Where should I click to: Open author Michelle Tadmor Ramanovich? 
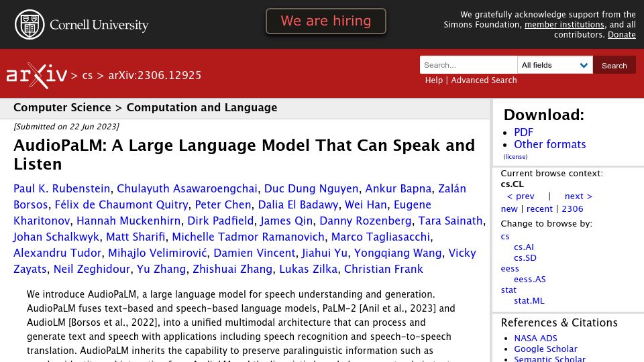click(x=248, y=237)
